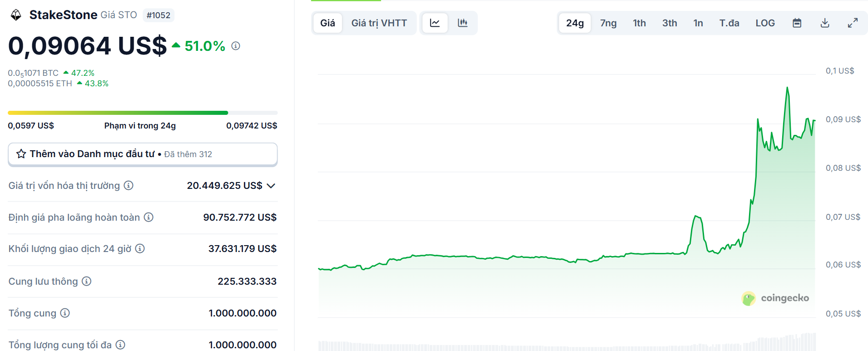This screenshot has height=351, width=868.
Task: Click the 24h price range bar
Action: tap(143, 113)
